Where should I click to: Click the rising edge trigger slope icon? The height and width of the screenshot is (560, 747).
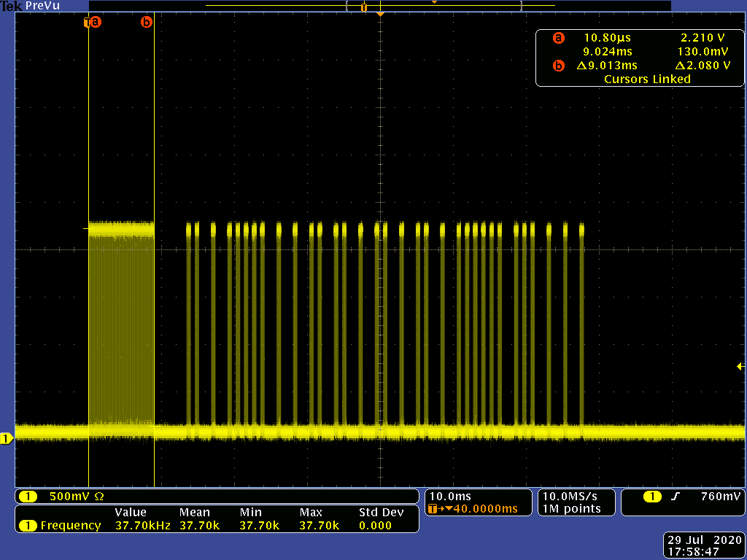coord(675,497)
